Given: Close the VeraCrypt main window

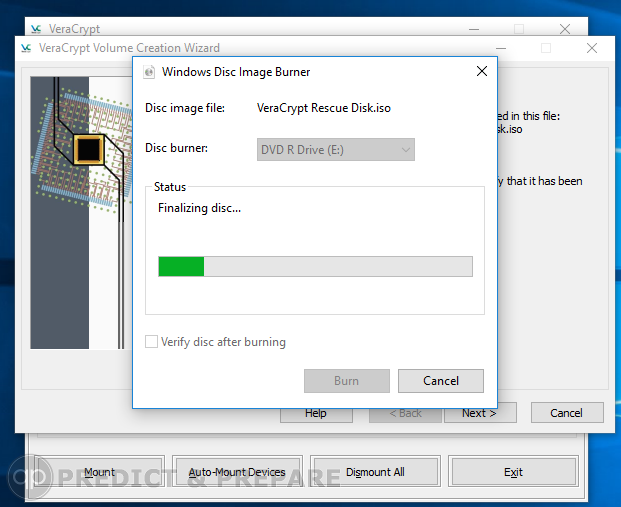Looking at the screenshot, I should point(565,29).
